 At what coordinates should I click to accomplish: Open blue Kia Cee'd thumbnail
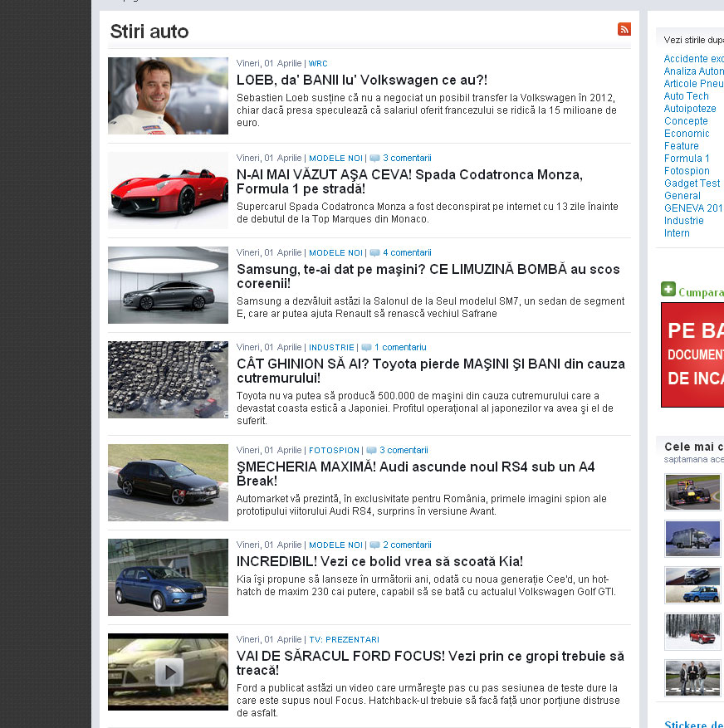pyautogui.click(x=168, y=578)
